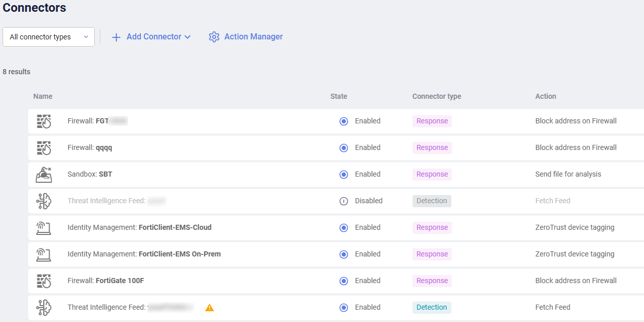
Task: Click the FortiGate 100F firewall icon
Action: [44, 281]
